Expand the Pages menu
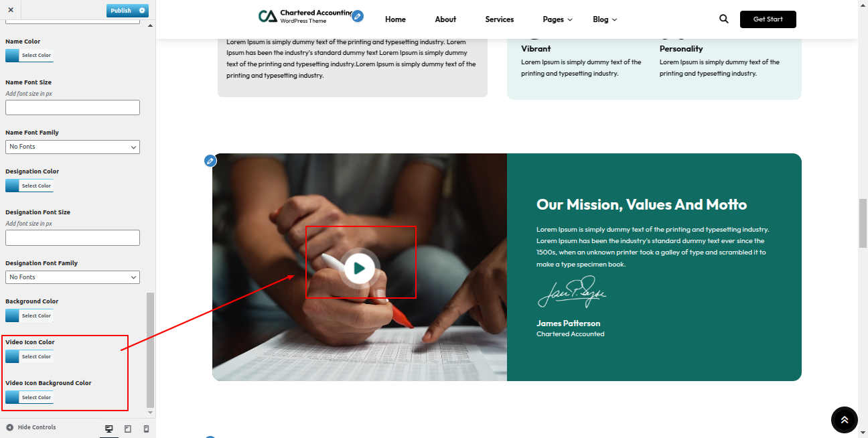This screenshot has width=868, height=438. 557,19
